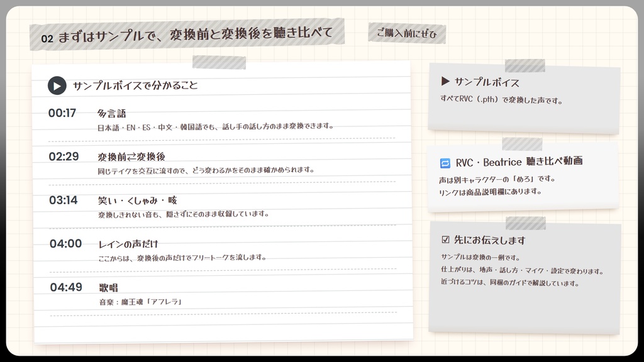Click the 笑い・くしゃみ・咳 row title
The image size is (644, 362).
(138, 200)
